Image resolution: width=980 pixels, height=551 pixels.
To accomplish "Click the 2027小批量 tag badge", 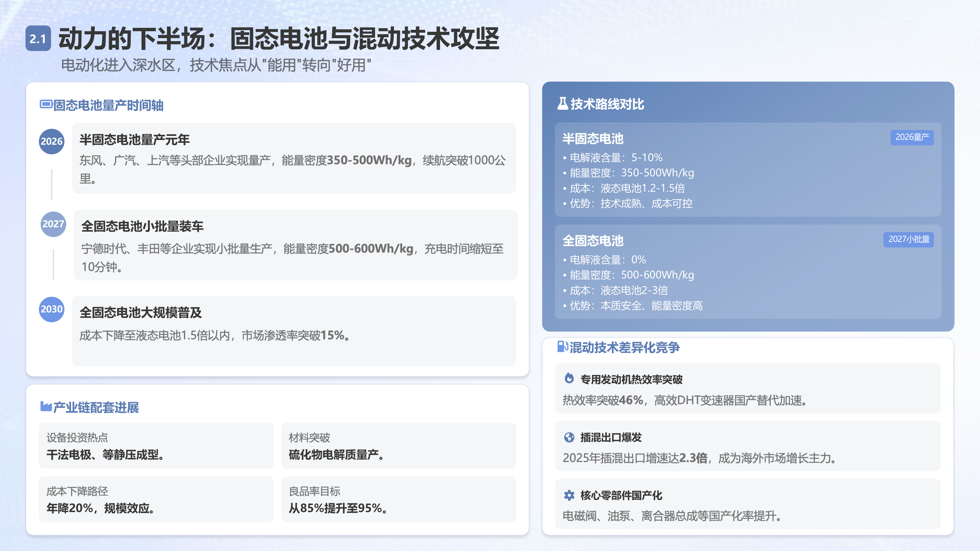I will coord(908,240).
